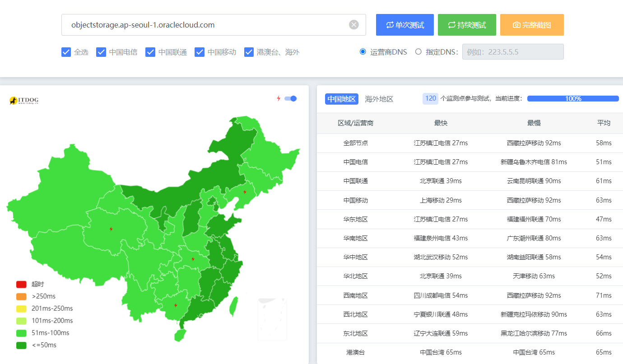Image resolution: width=623 pixels, height=364 pixels.
Task: Click the 持续测试 button
Action: tap(467, 25)
